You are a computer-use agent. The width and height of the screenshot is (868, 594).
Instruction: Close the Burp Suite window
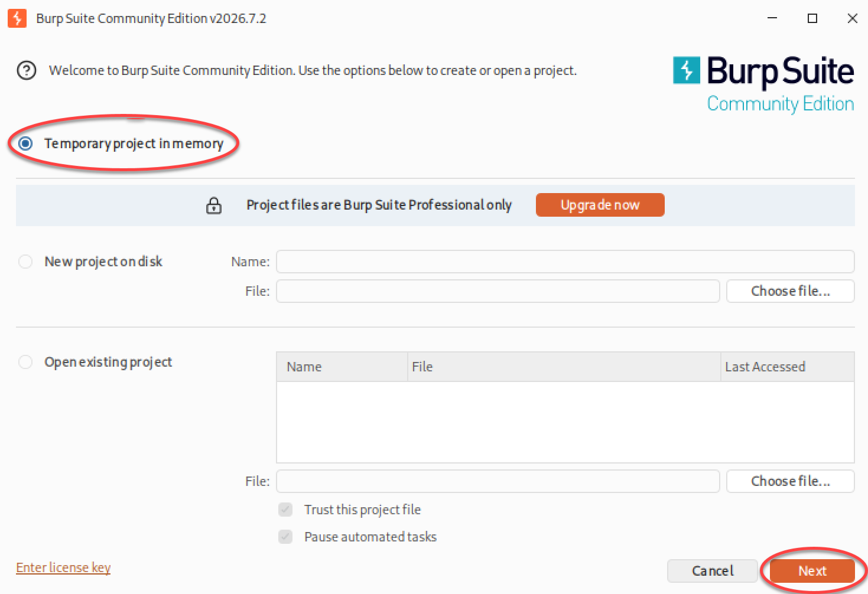[852, 18]
